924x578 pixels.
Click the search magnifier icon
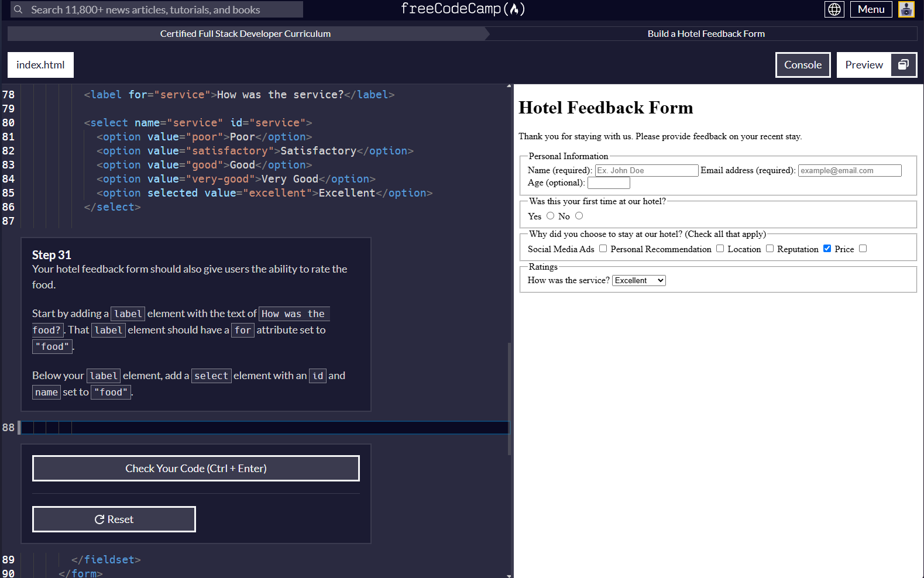pos(18,9)
